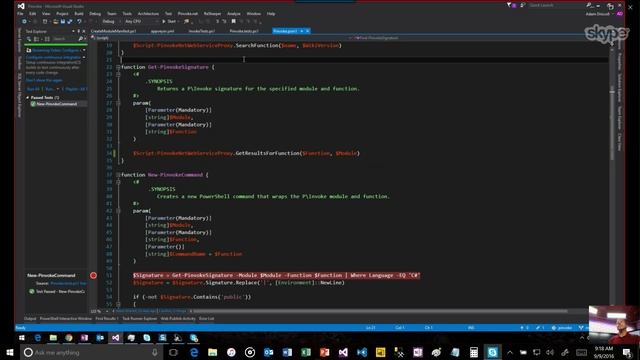Open the Tools menu
This screenshot has height=360, width=640.
pos(127,13)
